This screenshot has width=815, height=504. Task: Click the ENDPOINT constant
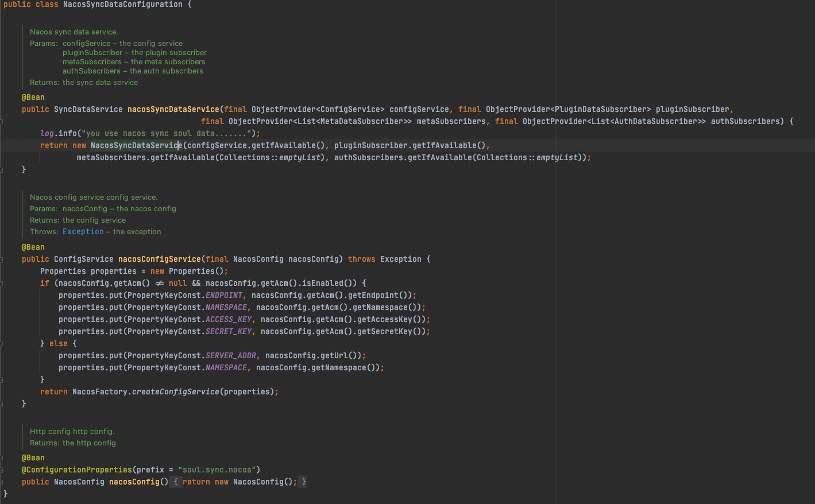click(224, 295)
